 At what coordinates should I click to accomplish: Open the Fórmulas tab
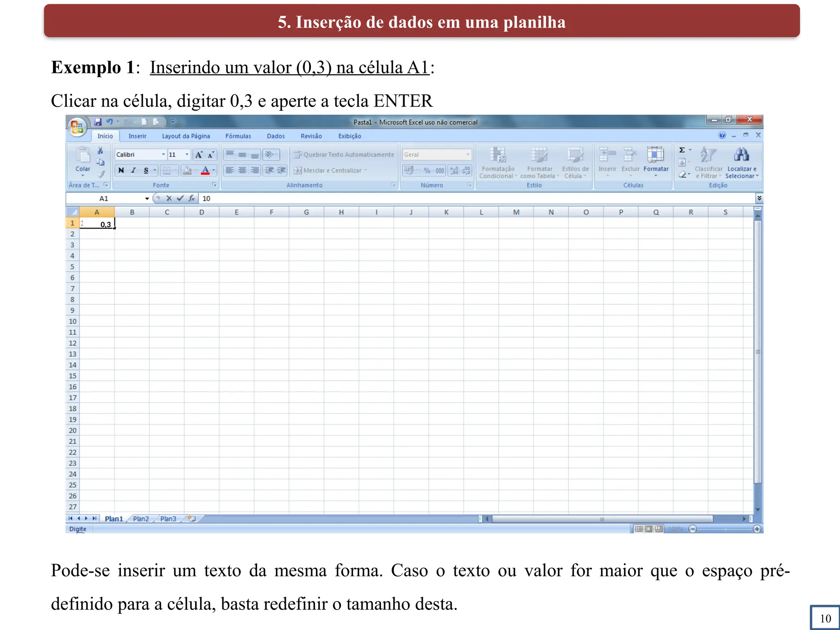pyautogui.click(x=238, y=136)
